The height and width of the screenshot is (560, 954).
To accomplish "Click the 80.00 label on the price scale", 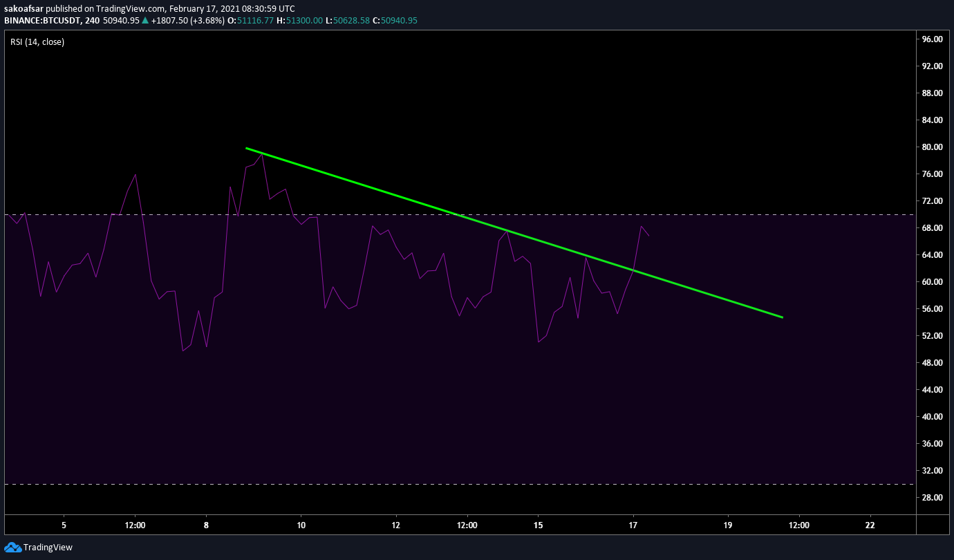I will pyautogui.click(x=930, y=147).
